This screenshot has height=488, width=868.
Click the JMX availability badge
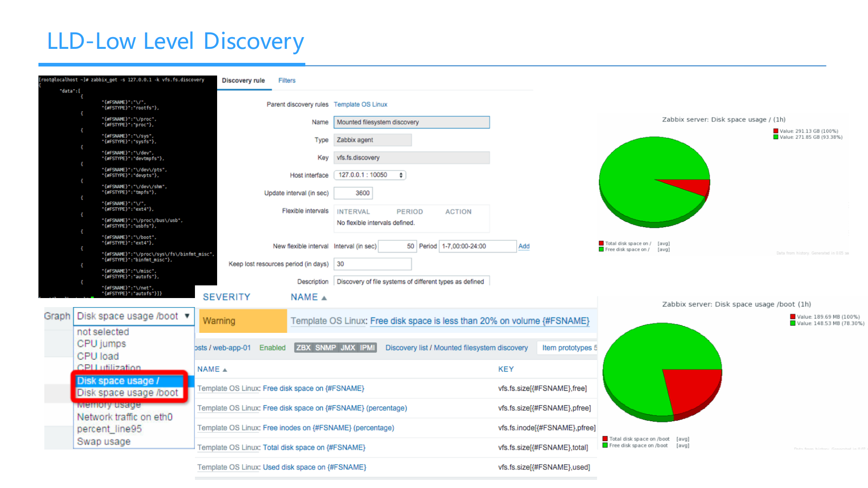coord(347,348)
